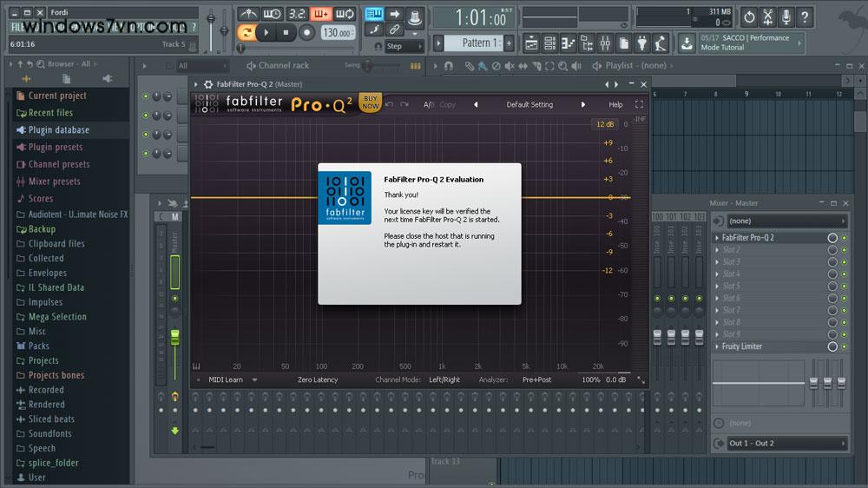Image resolution: width=868 pixels, height=488 pixels.
Task: Toggle FabFilter Pro-Q 2 full screen icon
Action: pos(639,104)
